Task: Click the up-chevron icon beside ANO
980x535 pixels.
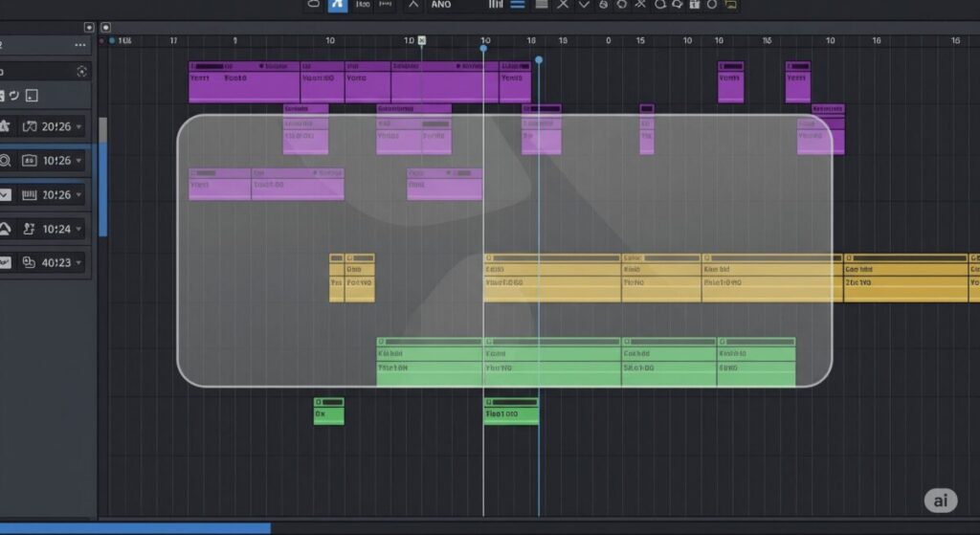Action: coord(413,5)
